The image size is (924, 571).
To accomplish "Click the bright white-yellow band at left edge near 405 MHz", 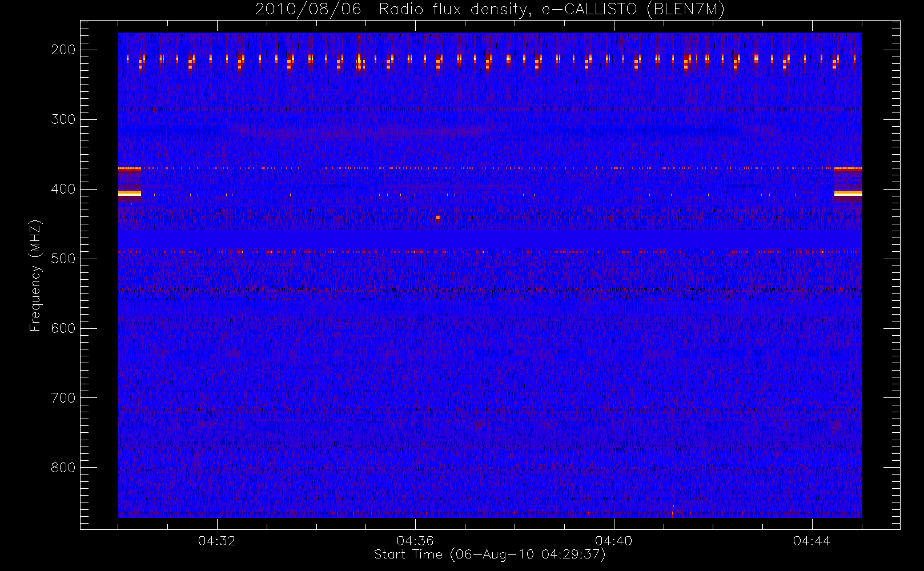I will coord(130,194).
